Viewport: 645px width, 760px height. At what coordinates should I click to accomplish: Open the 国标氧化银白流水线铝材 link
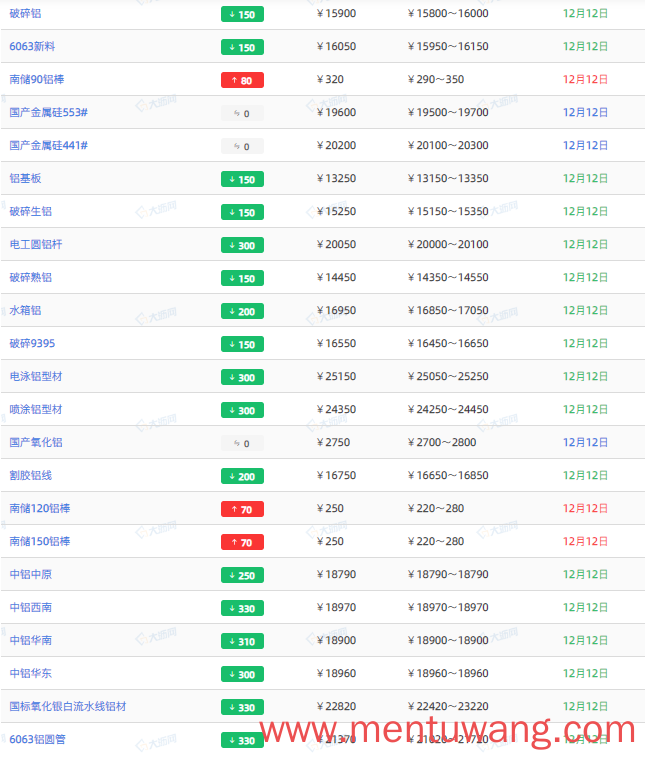(68, 706)
